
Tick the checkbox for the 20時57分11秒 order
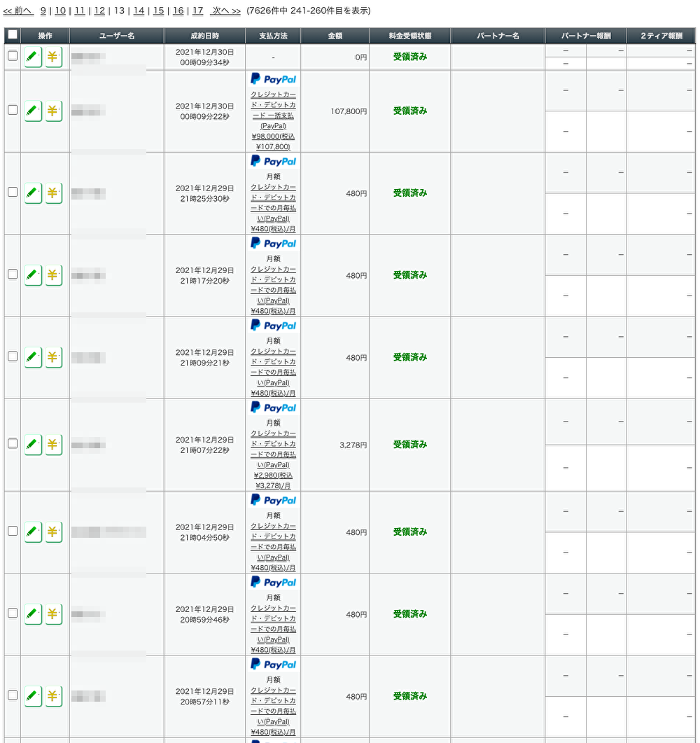click(13, 695)
